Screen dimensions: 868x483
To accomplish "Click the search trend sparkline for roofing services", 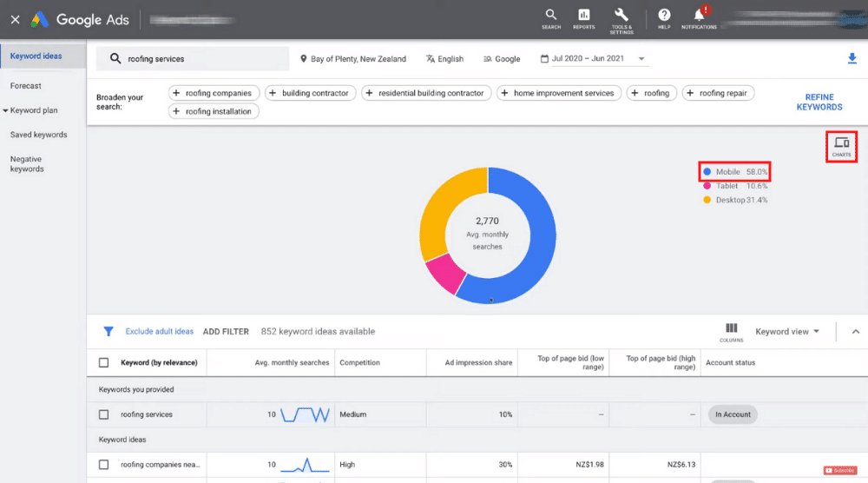I will coord(305,414).
